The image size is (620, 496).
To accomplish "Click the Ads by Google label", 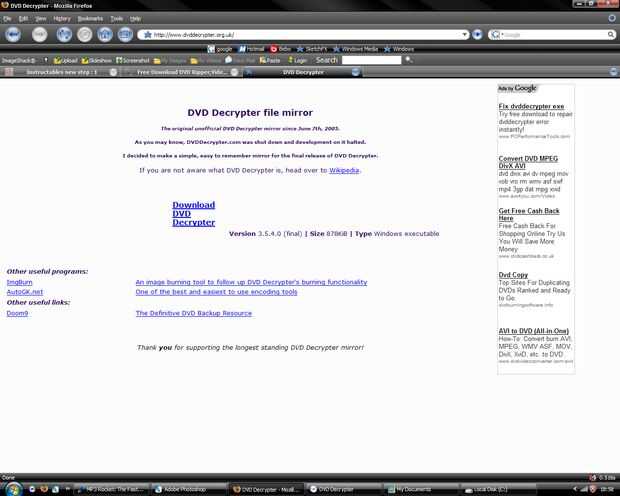I will (517, 88).
